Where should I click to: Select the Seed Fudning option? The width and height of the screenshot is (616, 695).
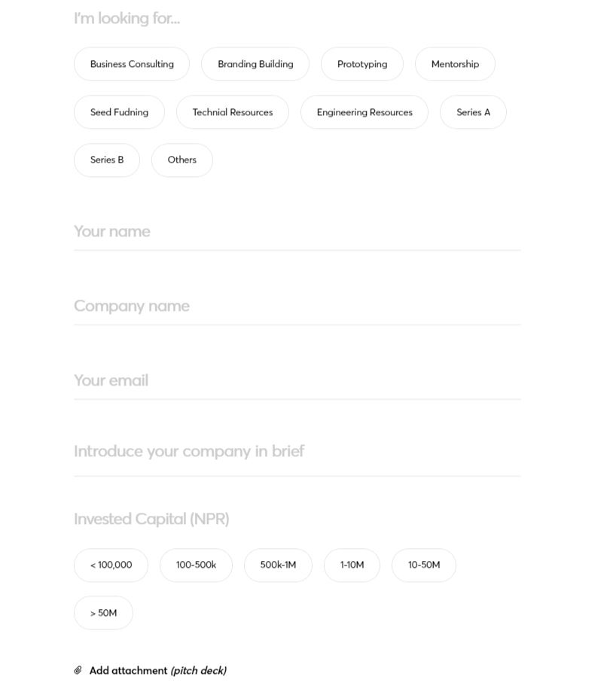119,112
